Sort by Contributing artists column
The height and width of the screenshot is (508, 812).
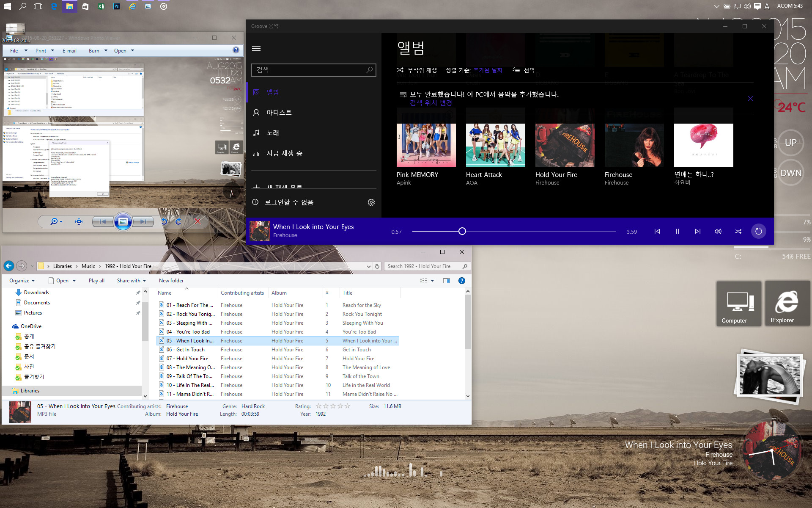click(x=242, y=293)
